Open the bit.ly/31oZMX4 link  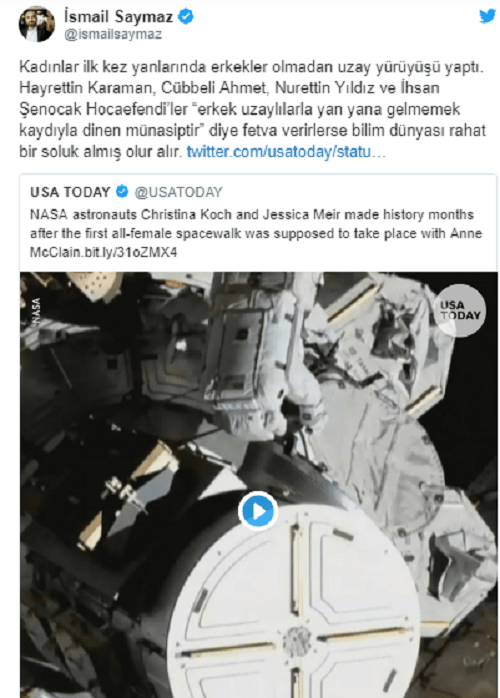point(123,252)
